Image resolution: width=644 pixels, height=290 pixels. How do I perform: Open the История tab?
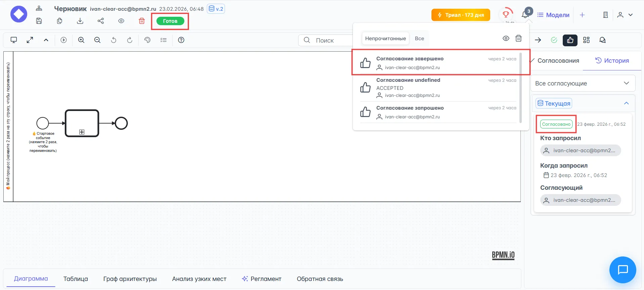612,61
